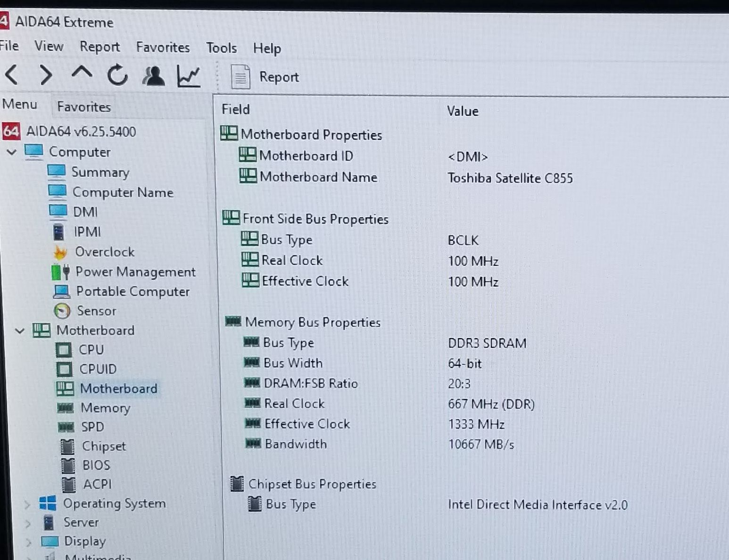The width and height of the screenshot is (729, 560).
Task: Expand the Operating System node
Action: click(x=27, y=504)
